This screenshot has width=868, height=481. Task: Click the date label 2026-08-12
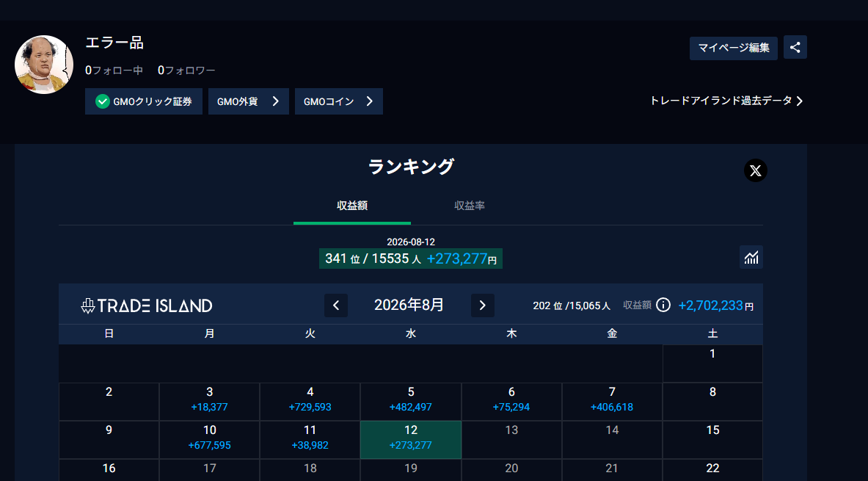[411, 242]
